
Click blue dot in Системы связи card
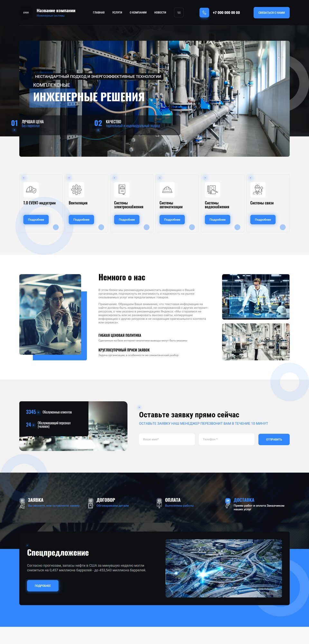pyautogui.click(x=283, y=227)
